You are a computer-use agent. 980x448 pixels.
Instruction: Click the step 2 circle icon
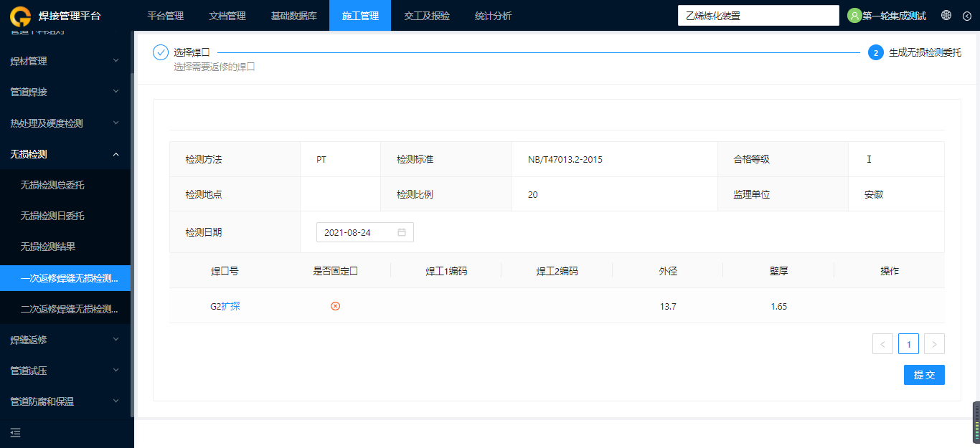tap(876, 52)
